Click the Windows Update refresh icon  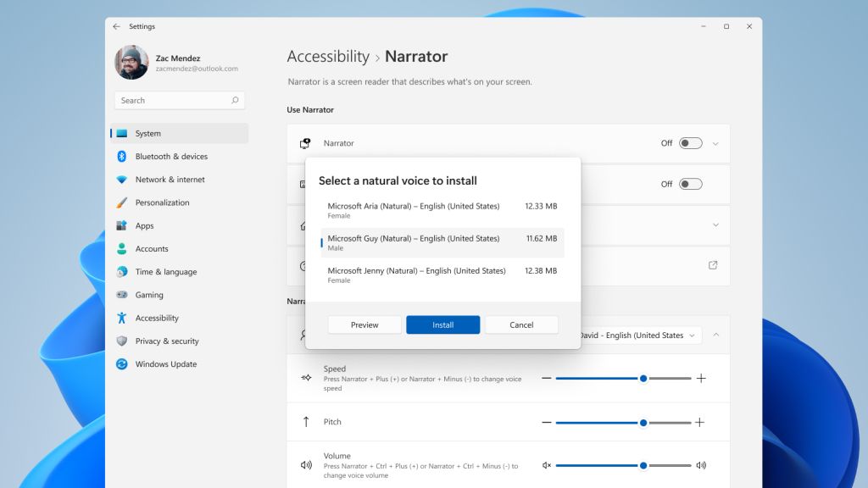pyautogui.click(x=122, y=364)
